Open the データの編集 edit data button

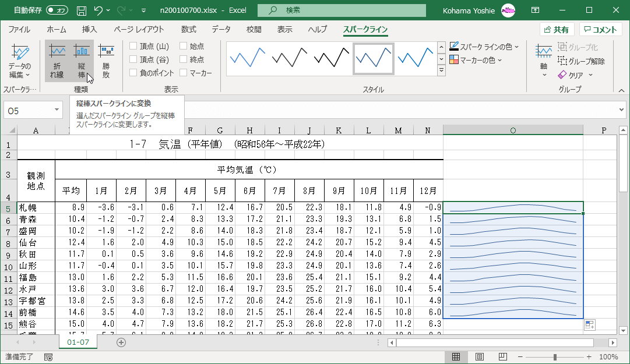pos(19,62)
